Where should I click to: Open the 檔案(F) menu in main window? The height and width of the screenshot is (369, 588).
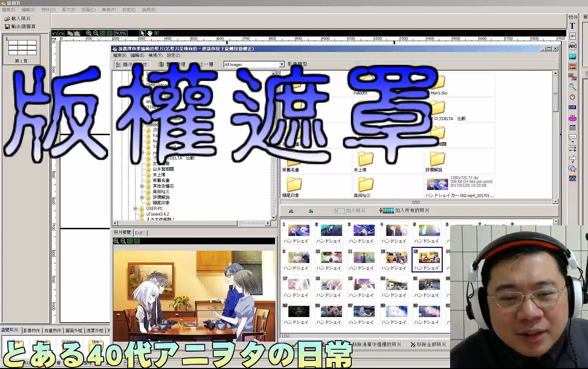pos(8,10)
